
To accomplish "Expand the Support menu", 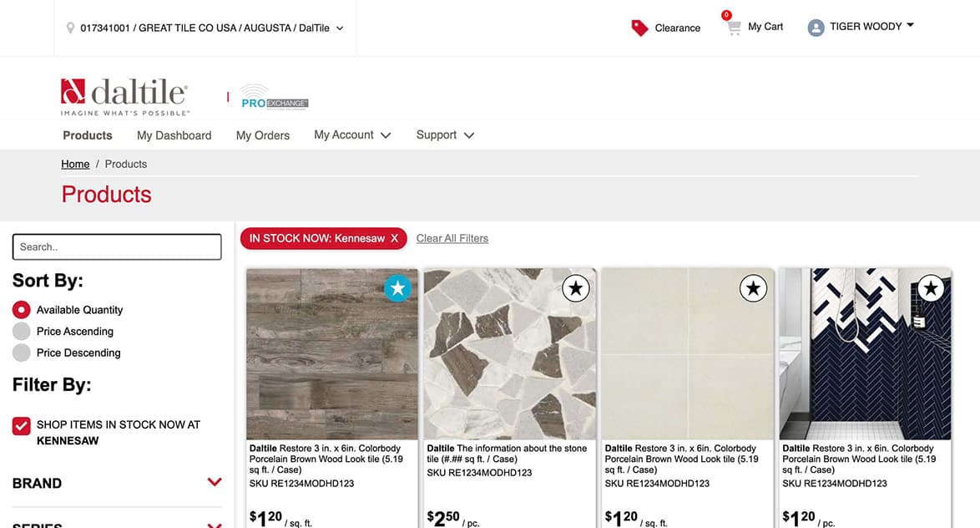I will pos(445,135).
